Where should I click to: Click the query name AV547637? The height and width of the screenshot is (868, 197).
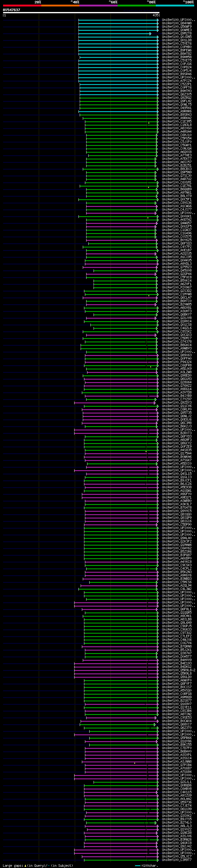pyautogui.click(x=11, y=10)
